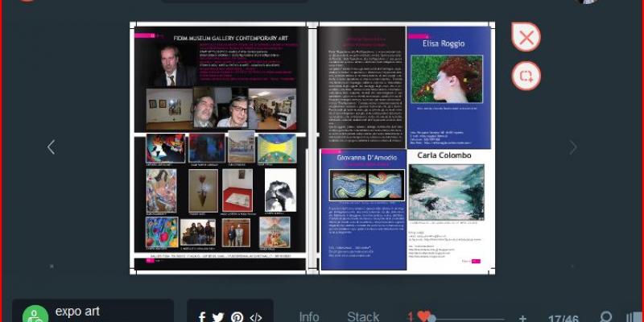Open the page counter 17/46
Screen dimensions: 644x322
click(x=563, y=319)
